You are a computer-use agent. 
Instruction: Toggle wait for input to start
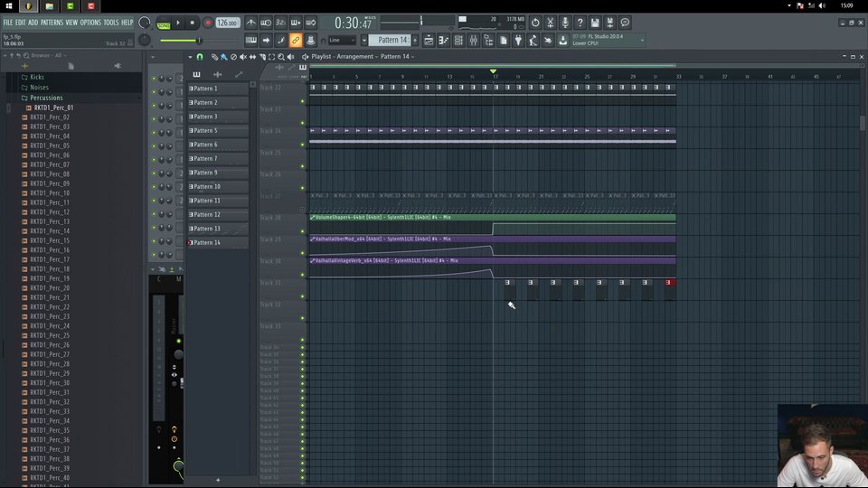point(266,23)
